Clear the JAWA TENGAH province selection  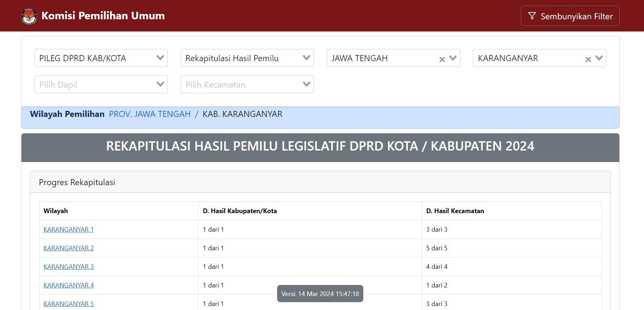[x=442, y=59]
